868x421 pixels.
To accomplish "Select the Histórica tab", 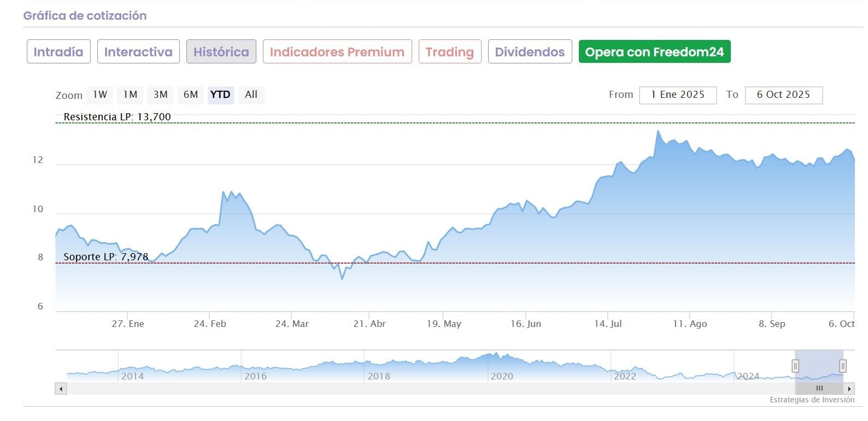I will 221,52.
